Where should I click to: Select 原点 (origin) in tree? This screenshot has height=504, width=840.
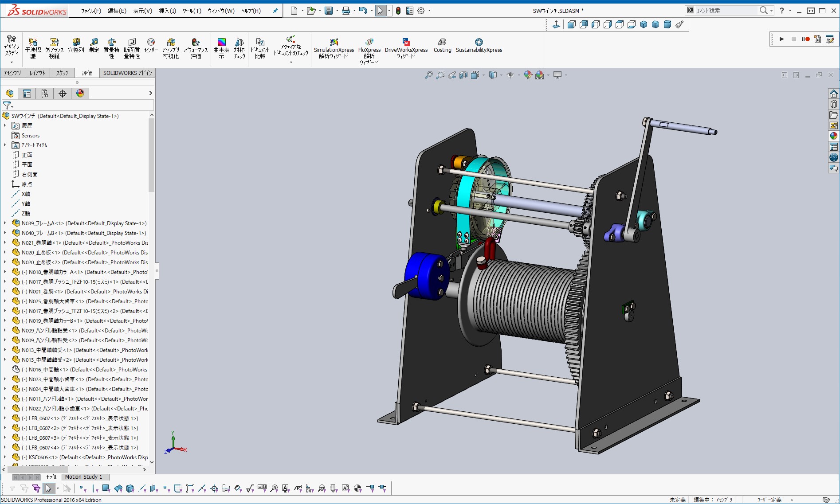point(27,184)
